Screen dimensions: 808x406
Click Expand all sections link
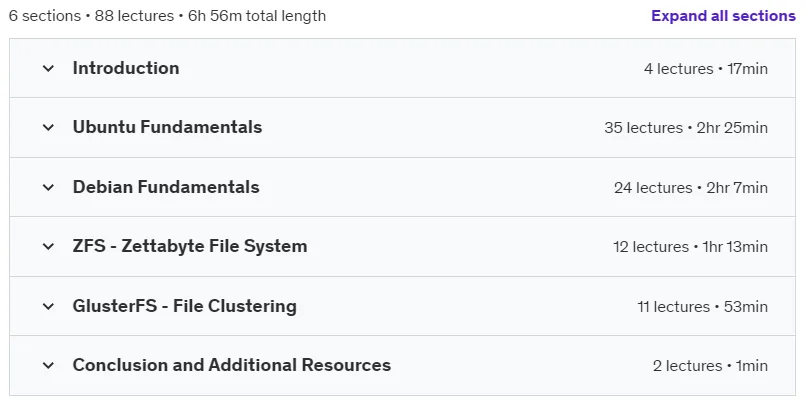coord(723,16)
